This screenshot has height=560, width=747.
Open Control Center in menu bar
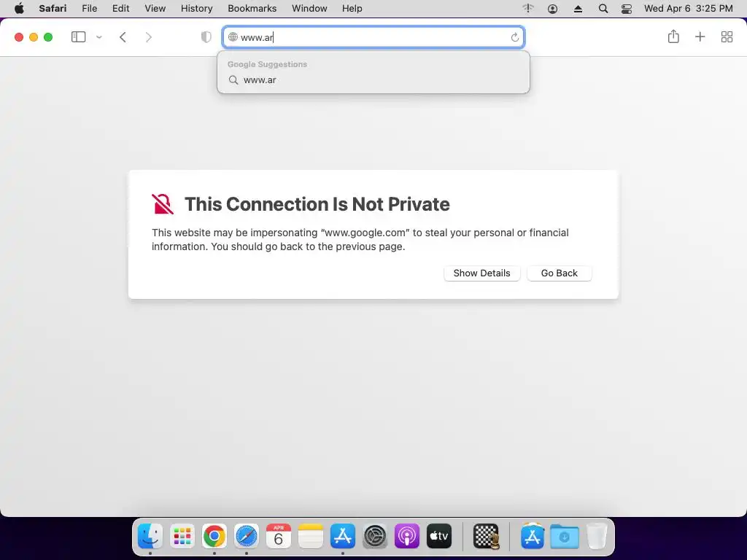[x=627, y=9]
